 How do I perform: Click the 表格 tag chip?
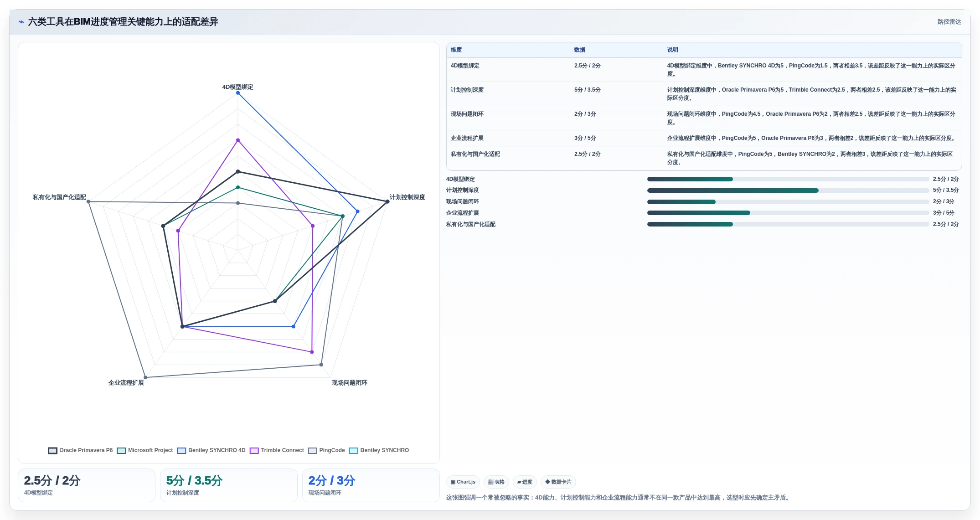496,482
